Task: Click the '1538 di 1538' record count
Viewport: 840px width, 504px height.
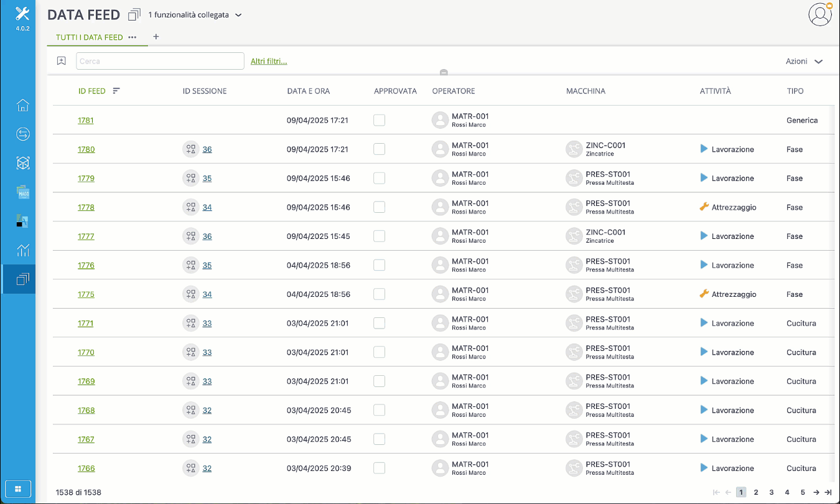Action: click(78, 492)
